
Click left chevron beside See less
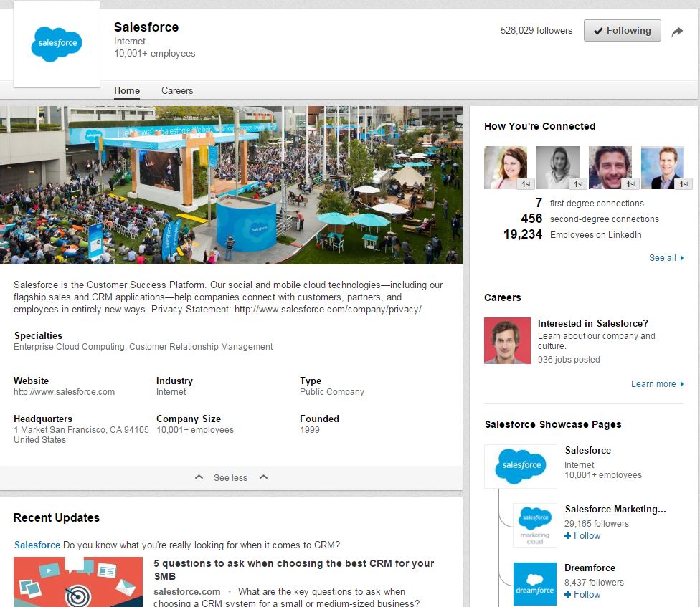point(199,477)
